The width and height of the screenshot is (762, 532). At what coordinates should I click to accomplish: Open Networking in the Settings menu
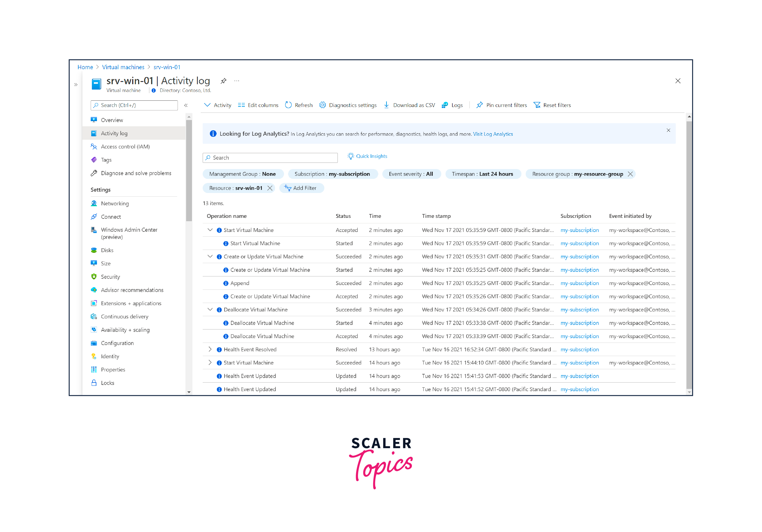click(x=114, y=203)
